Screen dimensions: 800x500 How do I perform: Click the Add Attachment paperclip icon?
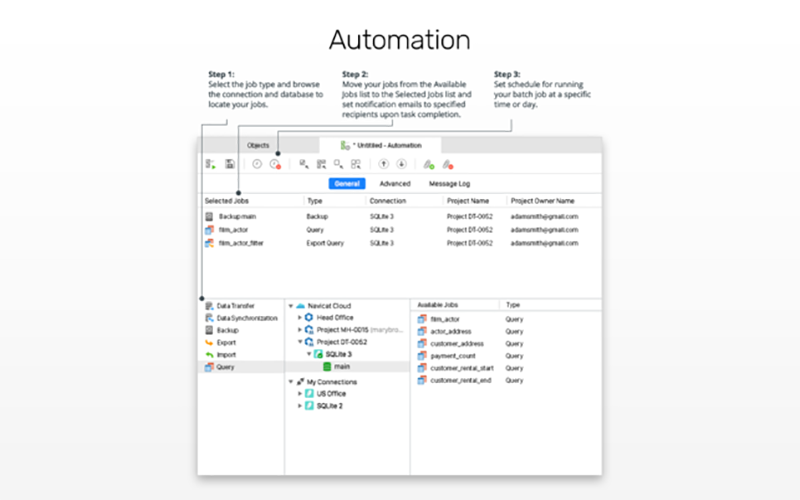pos(428,164)
